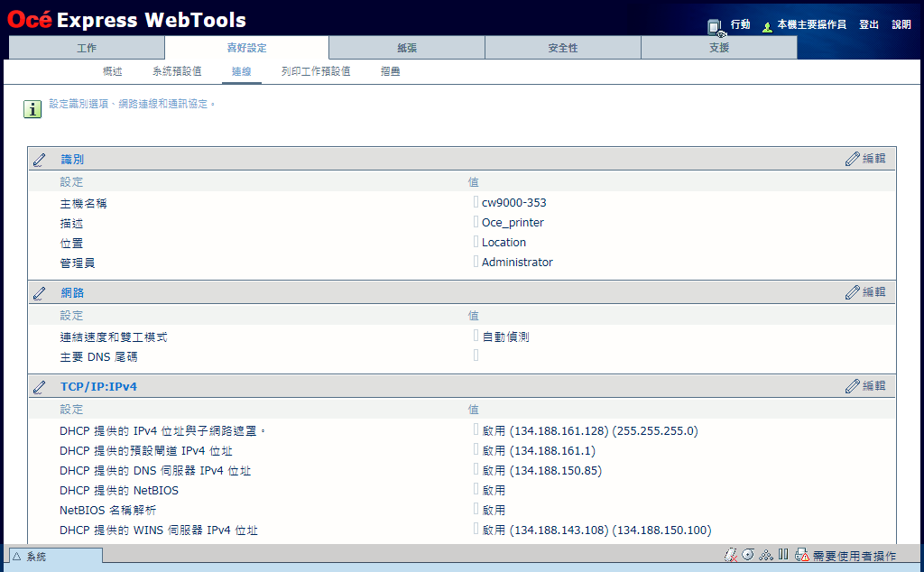This screenshot has height=572, width=924.
Task: Click value 啟用 (134.188.143.108) (134.188.150.100)
Action: click(597, 530)
